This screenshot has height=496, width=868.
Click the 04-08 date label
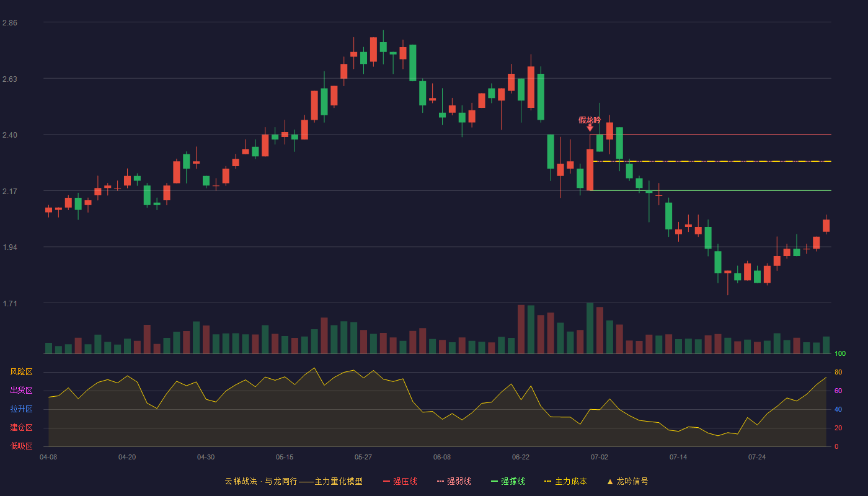(48, 457)
